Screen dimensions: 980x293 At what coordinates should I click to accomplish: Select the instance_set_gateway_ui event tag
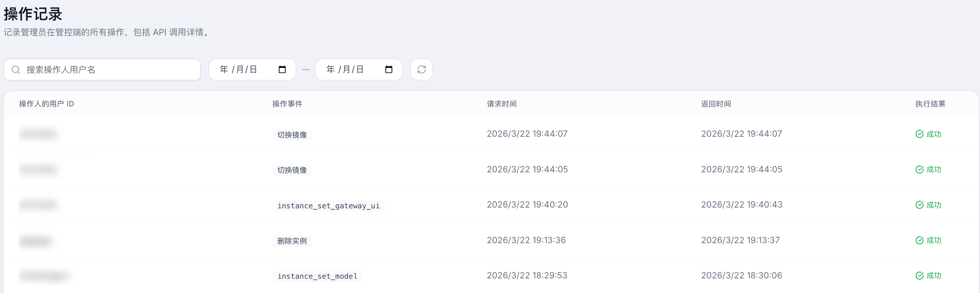point(328,206)
